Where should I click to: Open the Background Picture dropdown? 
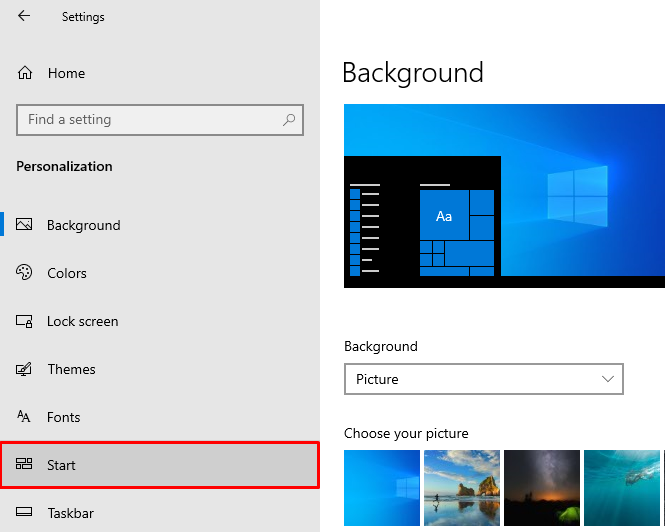pyautogui.click(x=483, y=379)
